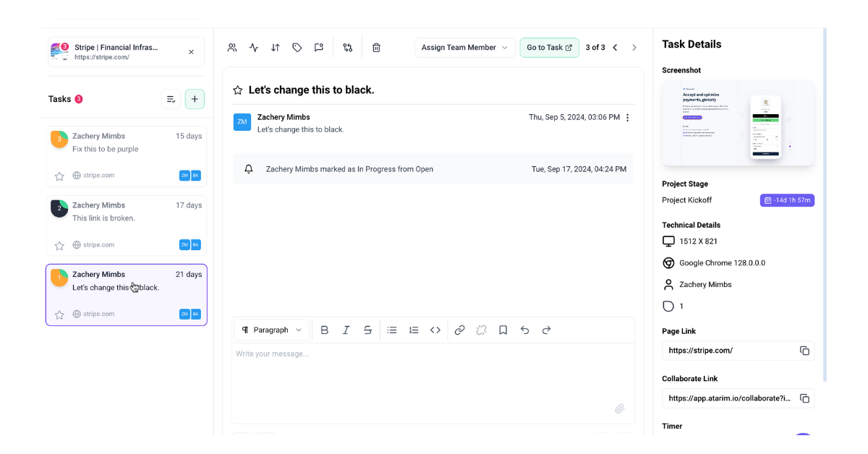Click the tasks filter icon above task list
This screenshot has height=454, width=868.
tap(171, 98)
